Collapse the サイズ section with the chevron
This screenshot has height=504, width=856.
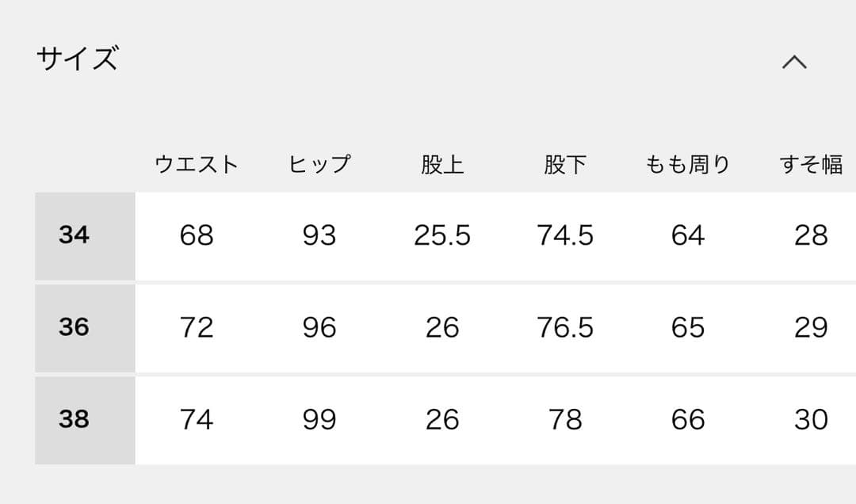click(x=795, y=60)
